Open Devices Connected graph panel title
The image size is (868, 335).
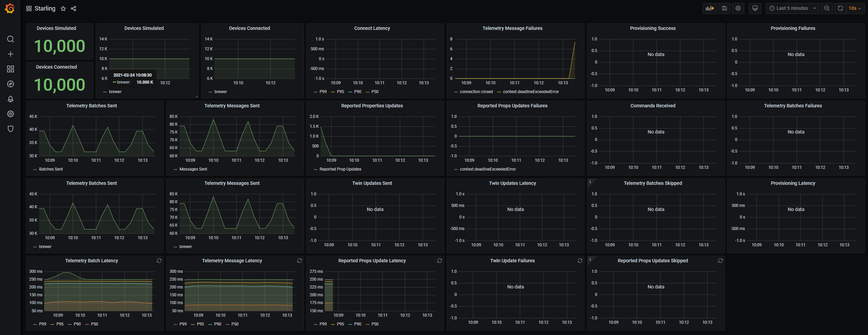[x=250, y=28]
